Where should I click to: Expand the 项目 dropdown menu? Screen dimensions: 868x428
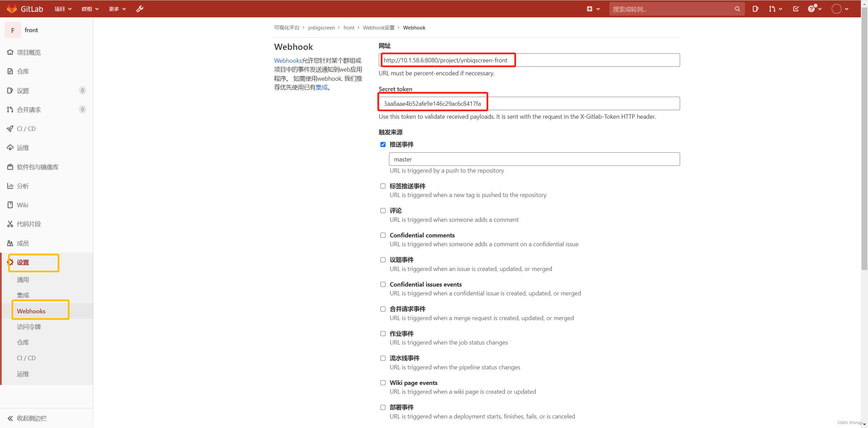63,9
